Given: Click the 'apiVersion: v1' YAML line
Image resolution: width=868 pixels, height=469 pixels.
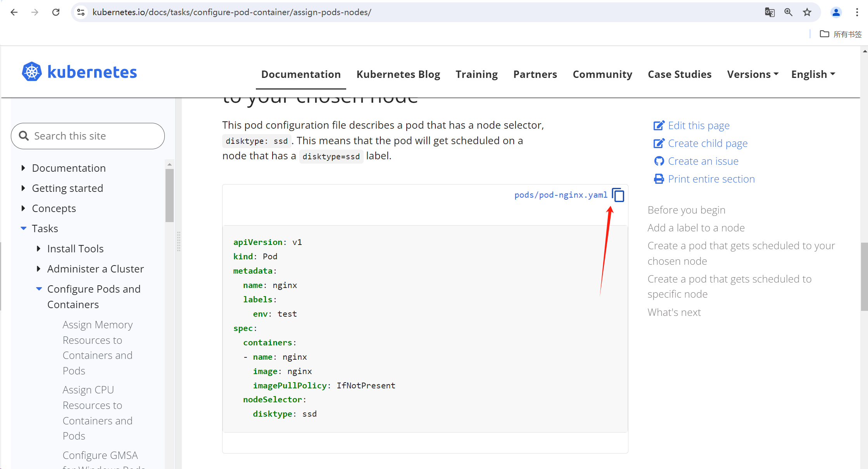Looking at the screenshot, I should tap(267, 242).
